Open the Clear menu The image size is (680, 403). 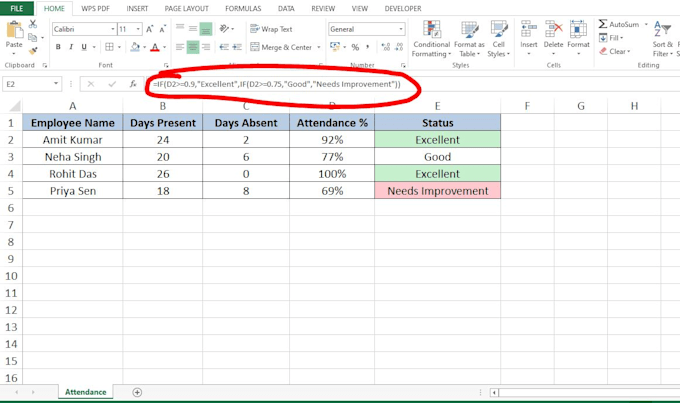tap(615, 51)
